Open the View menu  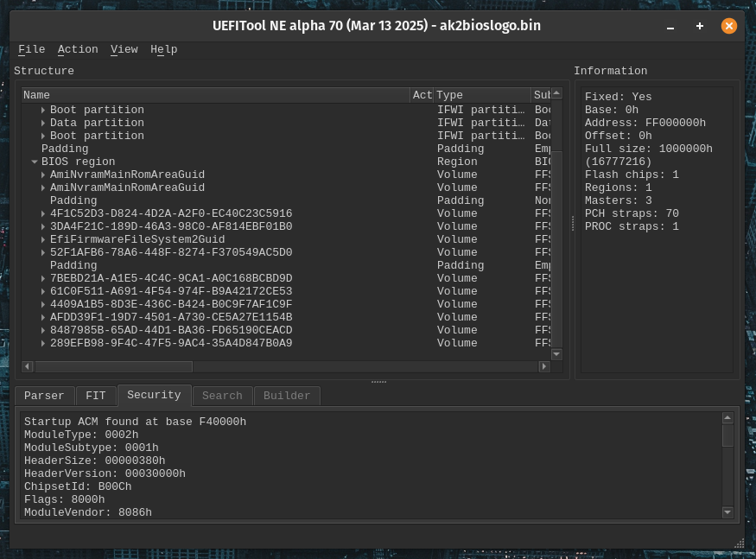pos(124,49)
